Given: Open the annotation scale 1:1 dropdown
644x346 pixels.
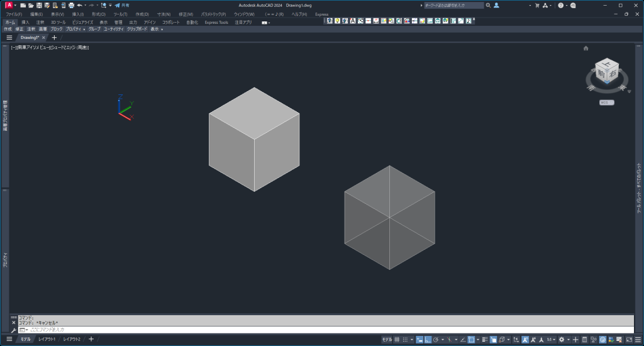Looking at the screenshot, I should pos(550,339).
